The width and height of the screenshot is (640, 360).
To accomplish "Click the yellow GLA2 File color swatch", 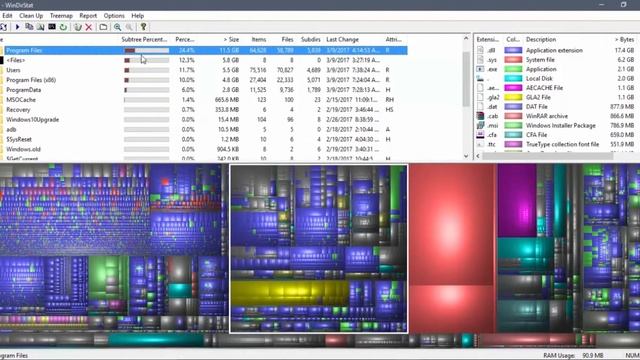I will 513,97.
